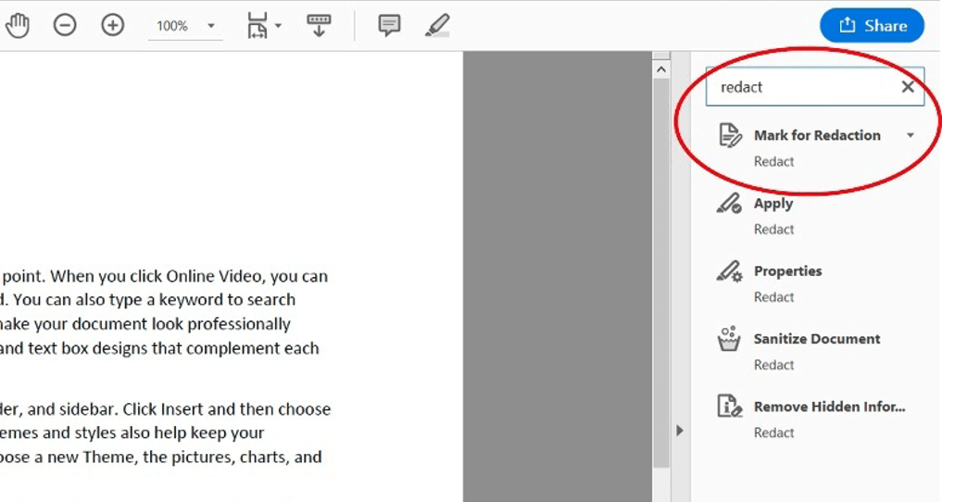Click the Share button
980x502 pixels.
(872, 26)
